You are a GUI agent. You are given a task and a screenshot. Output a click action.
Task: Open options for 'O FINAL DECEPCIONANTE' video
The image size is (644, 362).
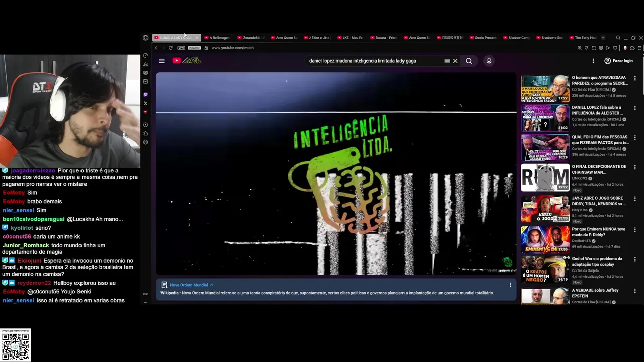point(635,167)
